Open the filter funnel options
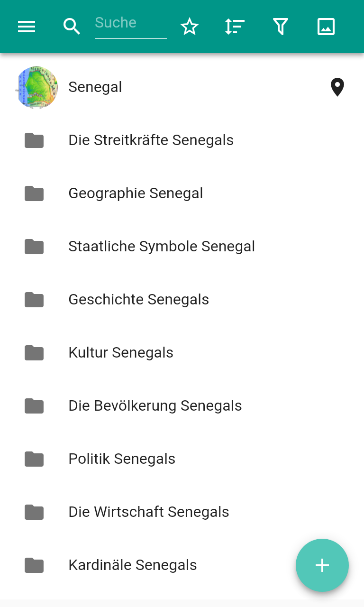 281,27
